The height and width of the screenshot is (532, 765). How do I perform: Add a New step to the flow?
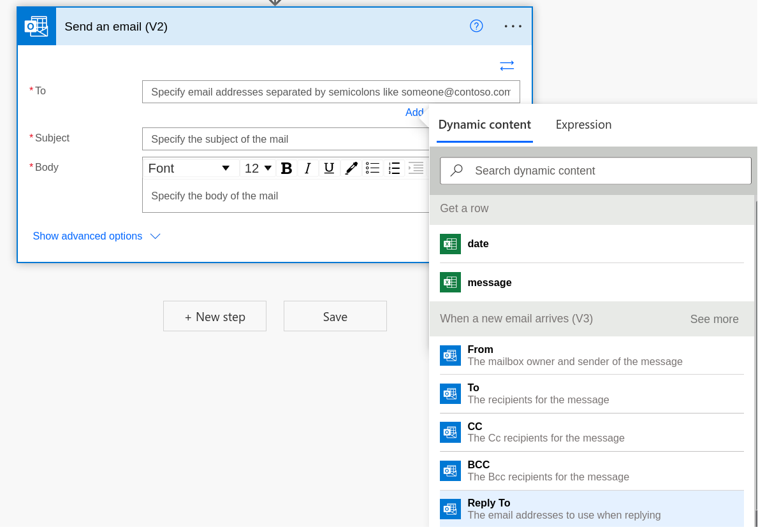tap(215, 317)
